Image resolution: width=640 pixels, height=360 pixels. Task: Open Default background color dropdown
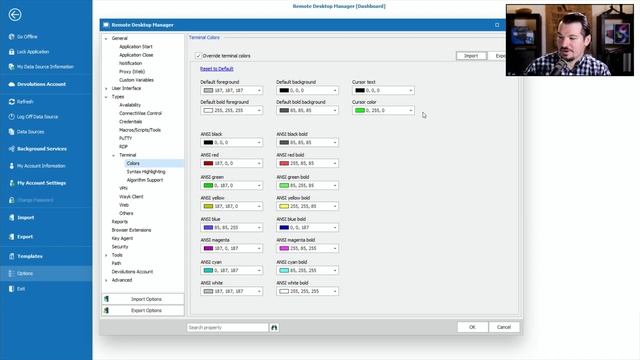pyautogui.click(x=335, y=91)
